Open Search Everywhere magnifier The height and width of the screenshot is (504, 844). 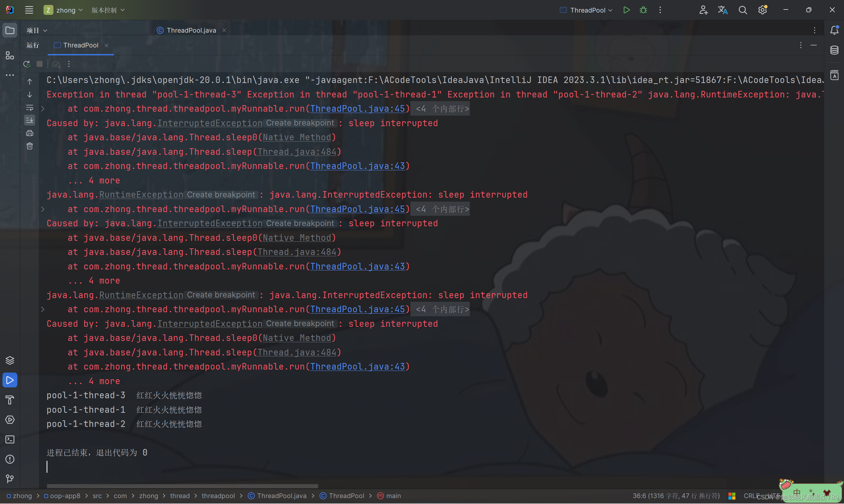coord(743,10)
